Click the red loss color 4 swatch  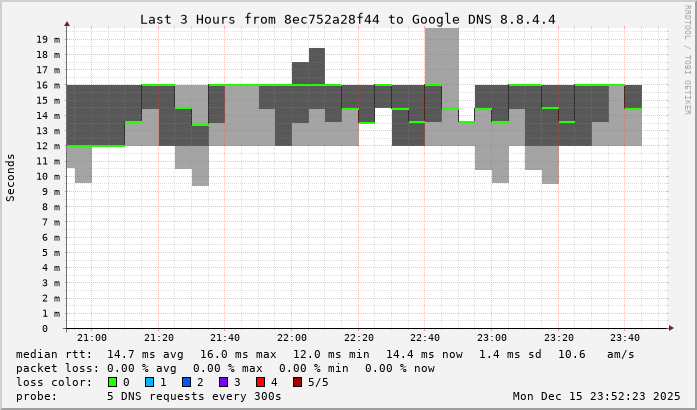259,382
